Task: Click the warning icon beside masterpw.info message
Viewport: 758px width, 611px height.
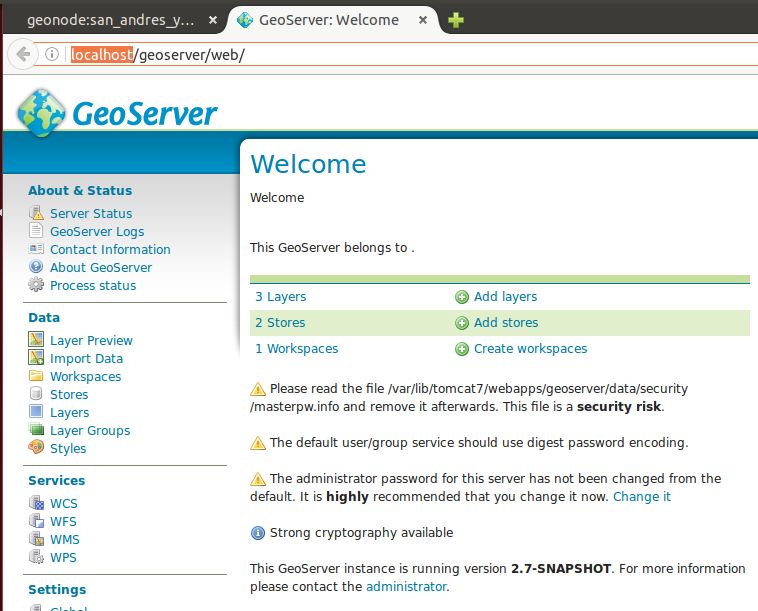Action: click(258, 389)
